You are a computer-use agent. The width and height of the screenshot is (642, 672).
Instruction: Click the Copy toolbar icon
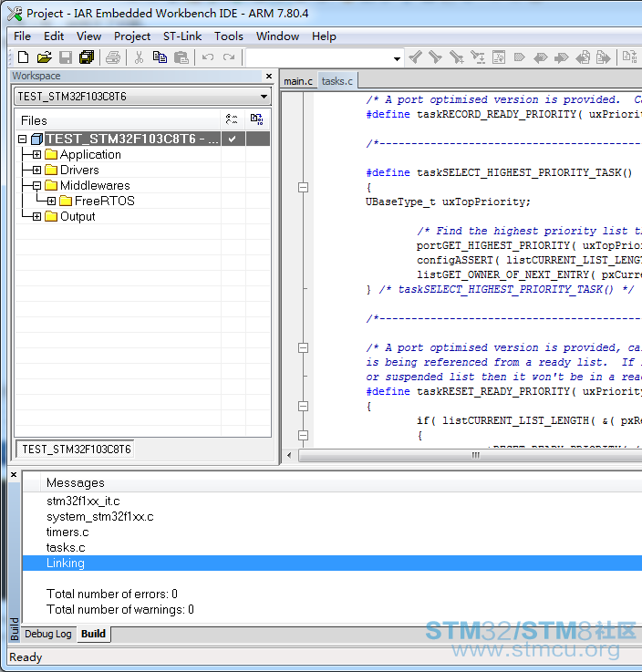point(160,57)
